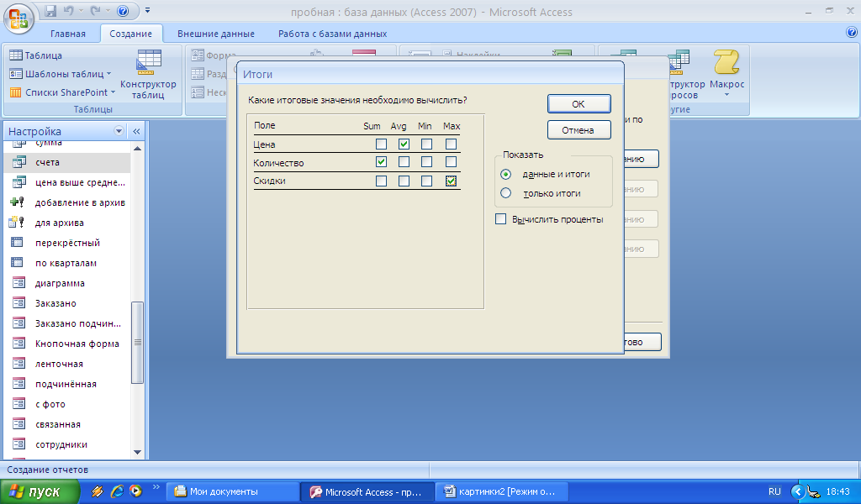Click the Конструктор таблиц icon
Image resolution: width=861 pixels, height=504 pixels.
(148, 74)
